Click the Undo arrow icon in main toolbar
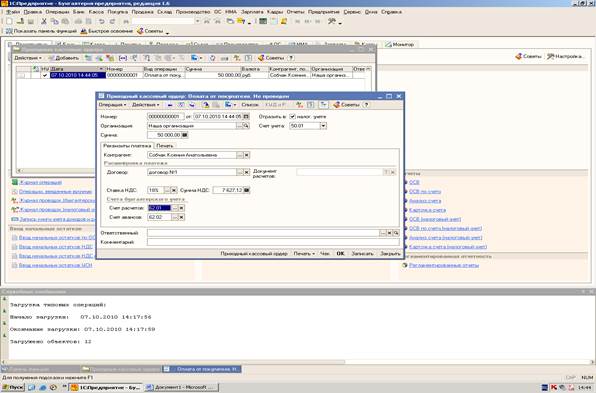The height and width of the screenshot is (393, 596). coord(101,22)
